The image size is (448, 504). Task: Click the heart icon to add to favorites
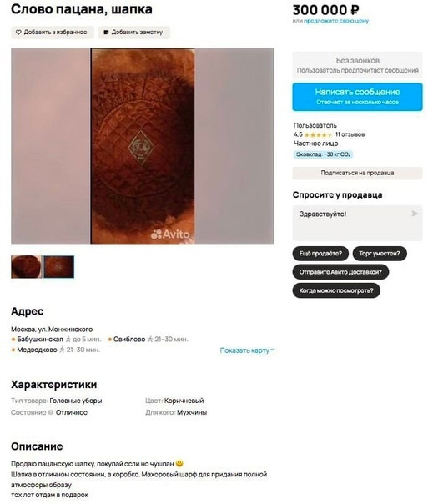pos(18,33)
